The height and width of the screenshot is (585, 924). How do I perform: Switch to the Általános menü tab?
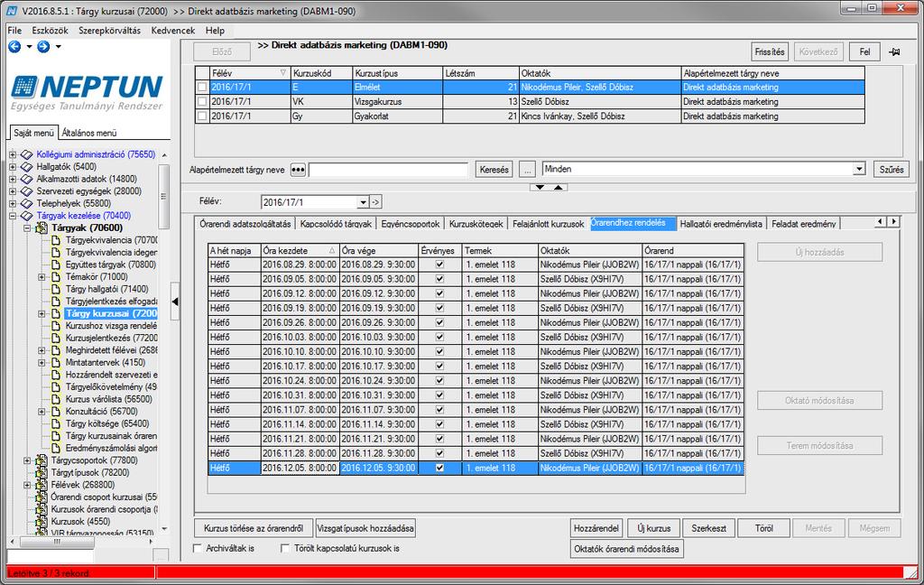(x=89, y=134)
